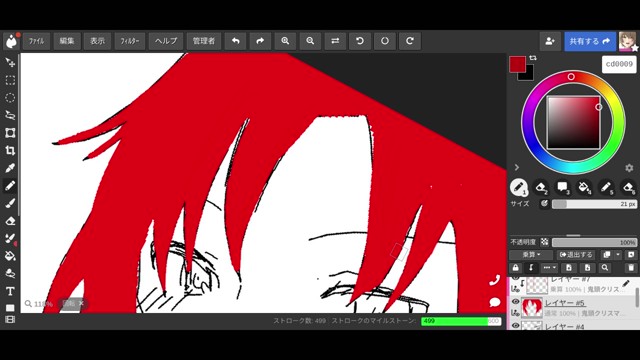Image resolution: width=640 pixels, height=360 pixels.
Task: Open the voice call phone icon
Action: pos(495,280)
